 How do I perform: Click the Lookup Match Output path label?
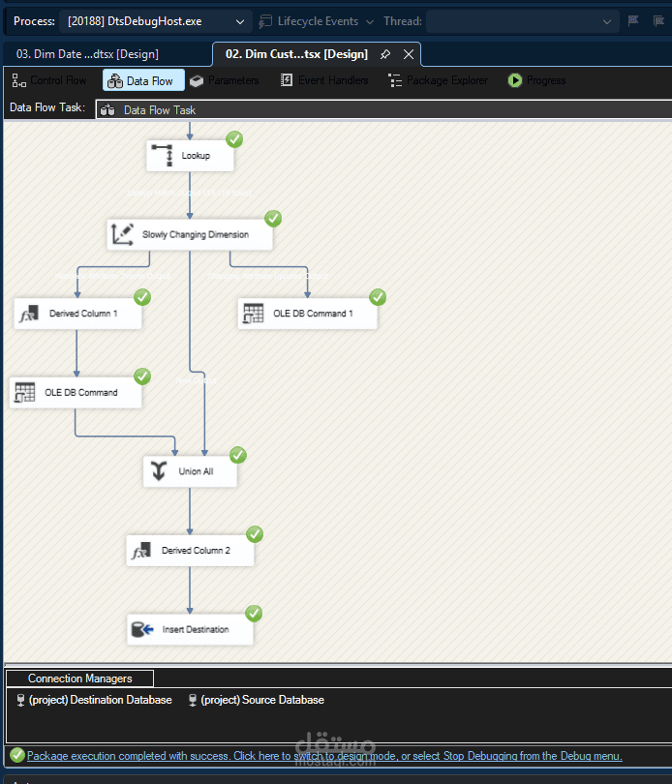189,193
